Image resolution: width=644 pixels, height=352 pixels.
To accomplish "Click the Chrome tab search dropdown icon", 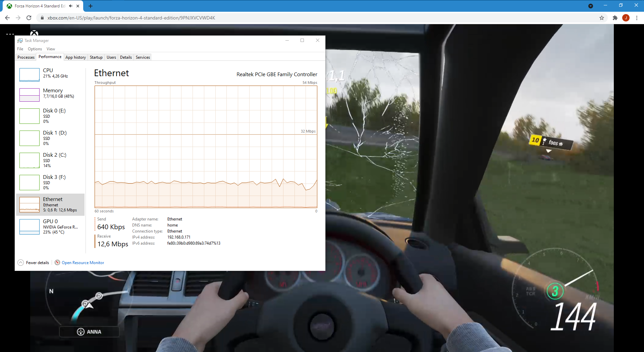I will [591, 6].
